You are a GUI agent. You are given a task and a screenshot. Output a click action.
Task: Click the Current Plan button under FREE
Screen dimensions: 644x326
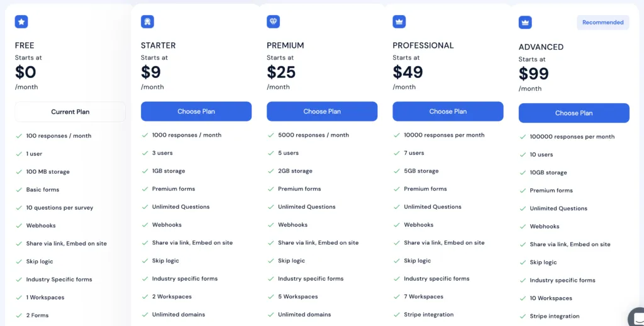click(x=70, y=112)
